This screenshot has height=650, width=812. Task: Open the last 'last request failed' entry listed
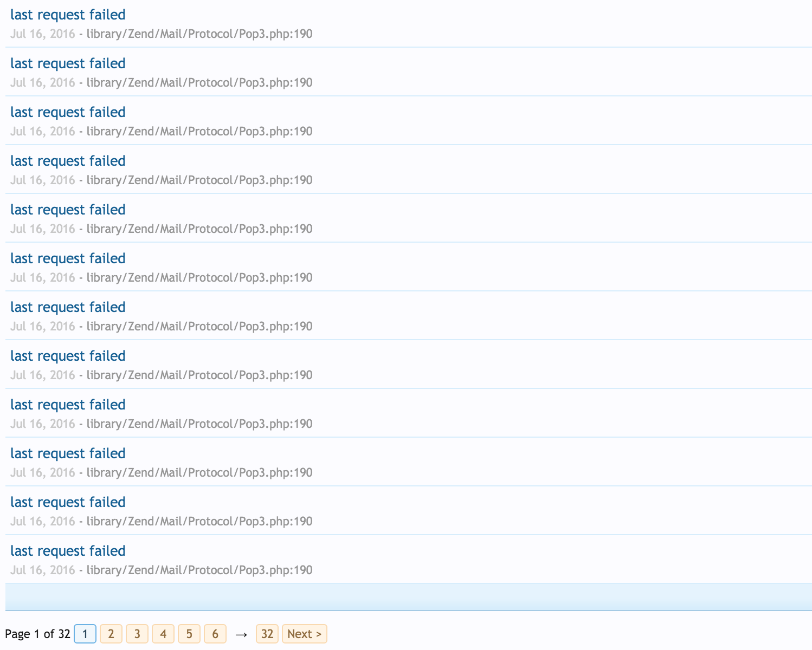(67, 551)
